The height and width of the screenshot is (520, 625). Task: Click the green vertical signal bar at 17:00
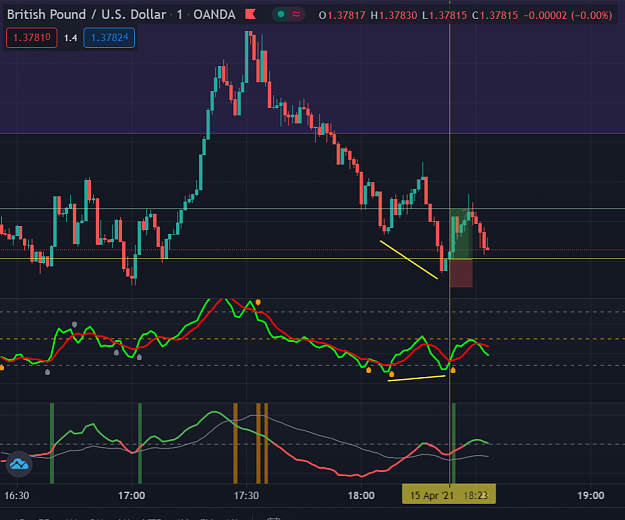(140, 443)
